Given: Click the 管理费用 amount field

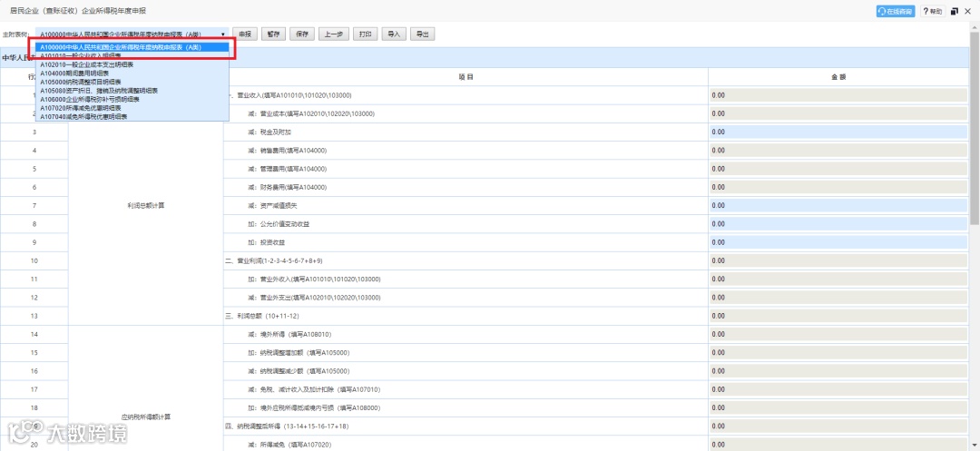Looking at the screenshot, I should coord(838,169).
